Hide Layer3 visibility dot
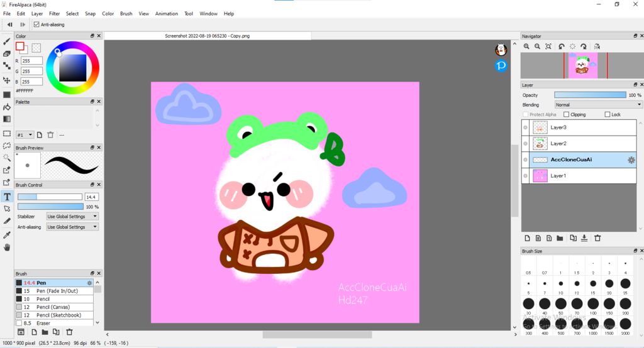The image size is (644, 348). click(x=525, y=128)
